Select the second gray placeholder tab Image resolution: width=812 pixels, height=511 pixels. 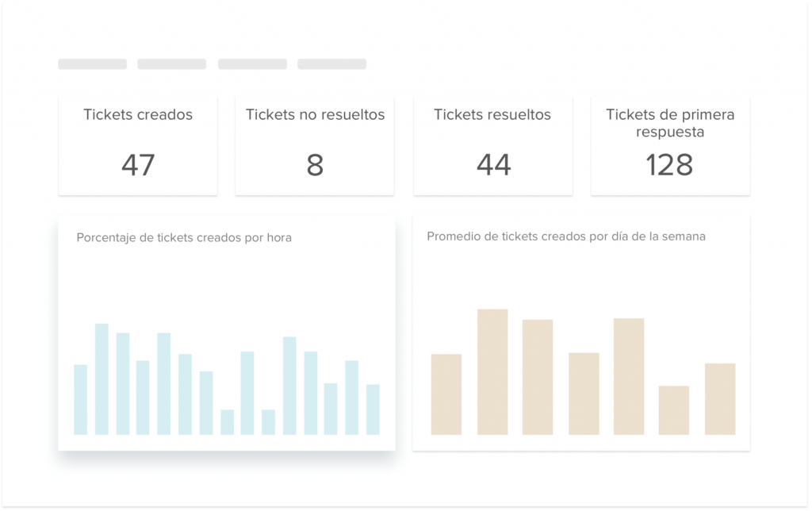pyautogui.click(x=171, y=64)
